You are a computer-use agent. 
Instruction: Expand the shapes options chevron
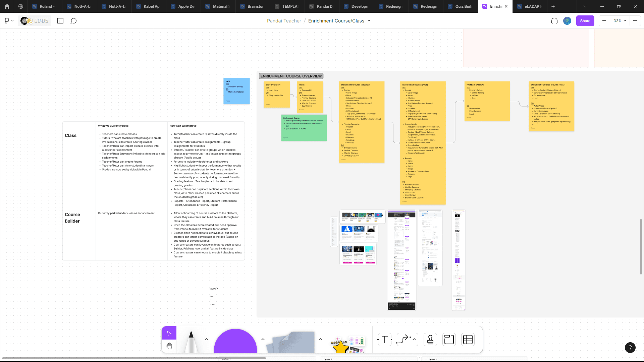263,339
